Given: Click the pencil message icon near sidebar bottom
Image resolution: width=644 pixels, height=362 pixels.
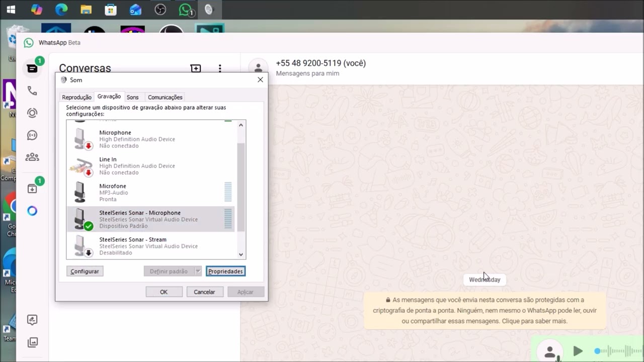Looking at the screenshot, I should pos(32,320).
